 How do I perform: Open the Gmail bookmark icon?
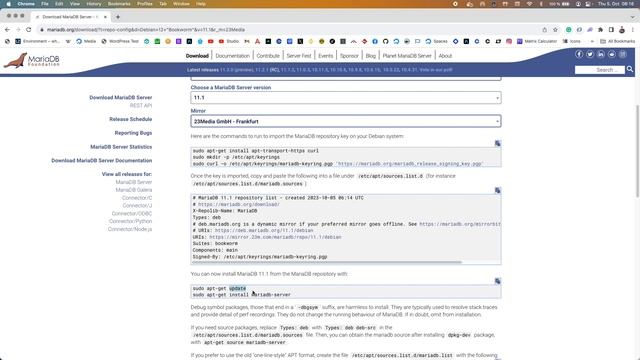[x=247, y=41]
